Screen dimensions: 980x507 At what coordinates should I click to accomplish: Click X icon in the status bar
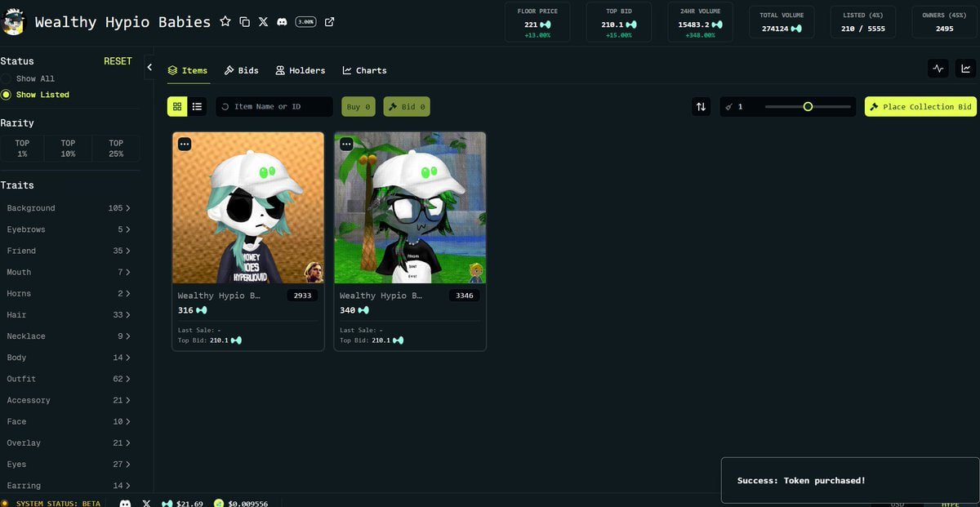coord(147,504)
